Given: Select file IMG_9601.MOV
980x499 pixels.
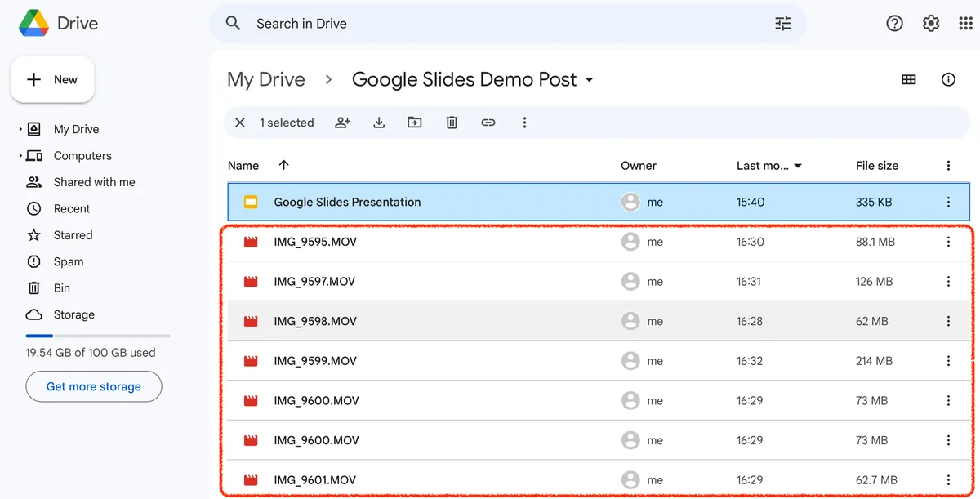Looking at the screenshot, I should point(315,480).
